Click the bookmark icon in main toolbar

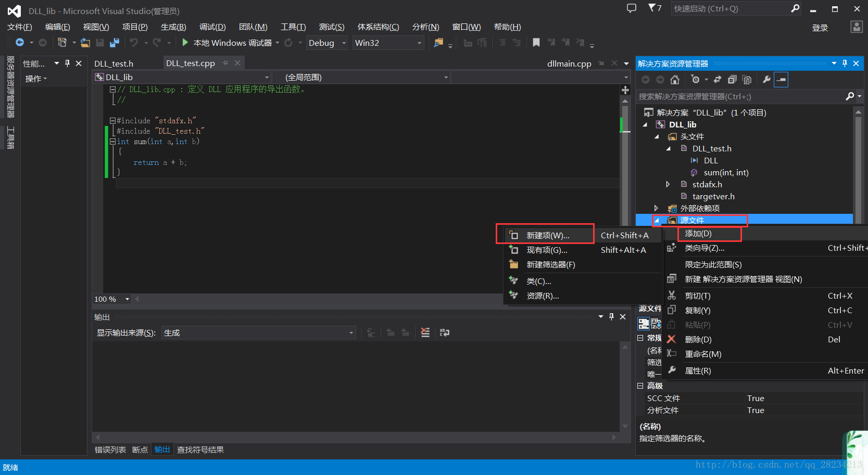click(x=536, y=43)
